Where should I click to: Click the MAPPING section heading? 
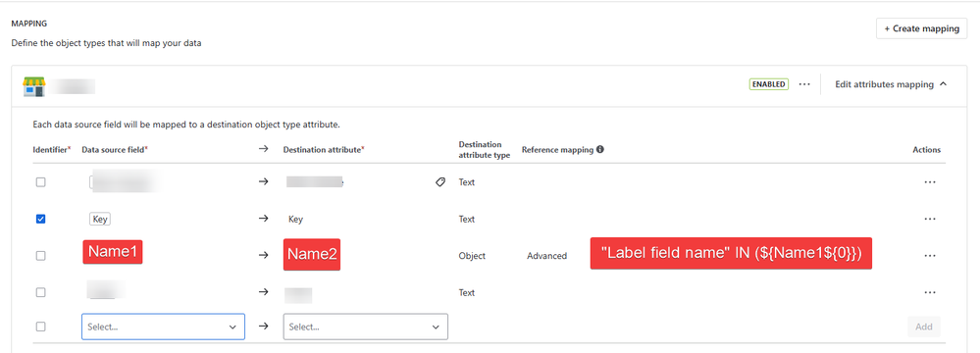[x=29, y=24]
